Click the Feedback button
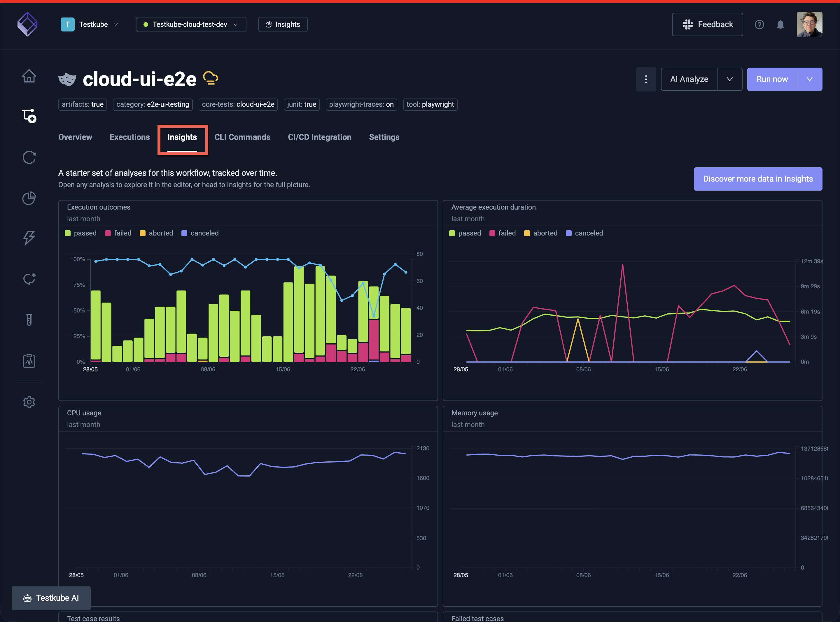The image size is (840, 622). coord(707,24)
